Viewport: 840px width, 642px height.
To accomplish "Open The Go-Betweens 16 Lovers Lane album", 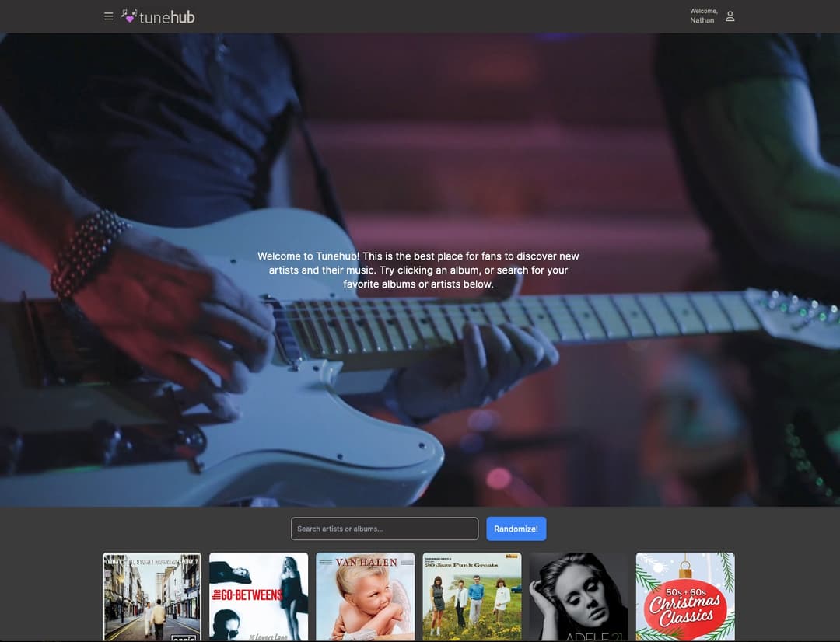I will [258, 597].
